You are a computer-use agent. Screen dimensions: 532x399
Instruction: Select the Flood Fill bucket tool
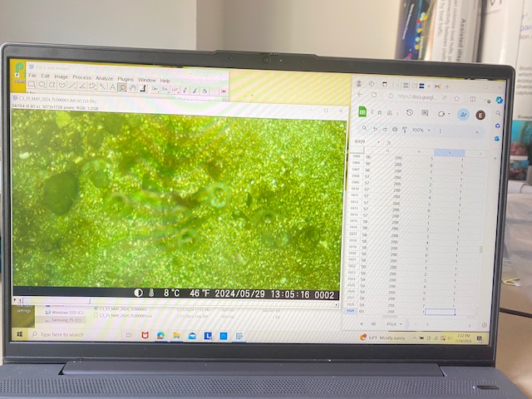click(x=204, y=91)
